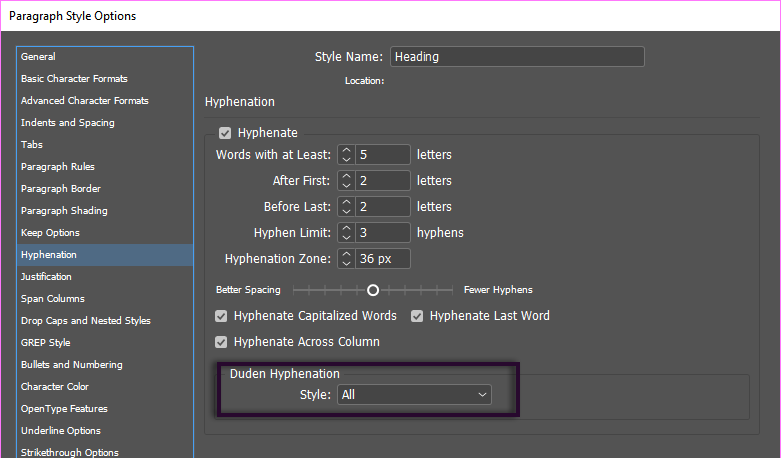Screen dimensions: 781x458
Task: Open Basic Character Formats section
Action: click(74, 79)
